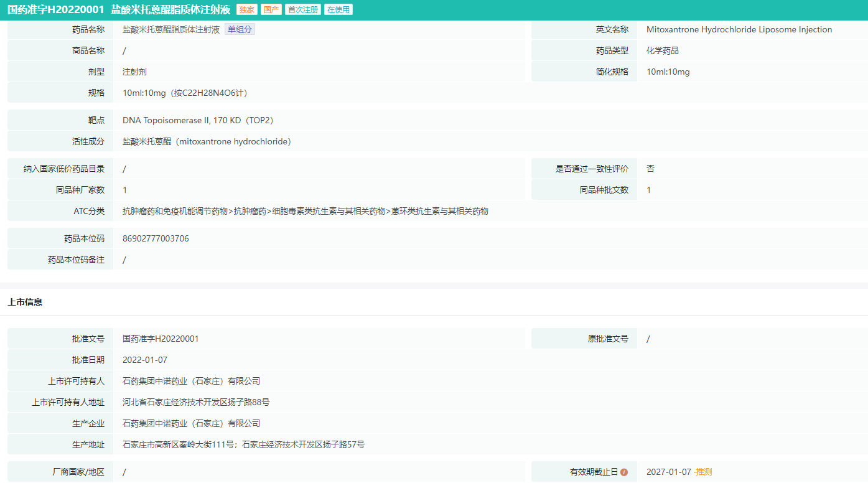Click the 单组分 tag beside the drug name
The height and width of the screenshot is (483, 868).
[x=240, y=29]
